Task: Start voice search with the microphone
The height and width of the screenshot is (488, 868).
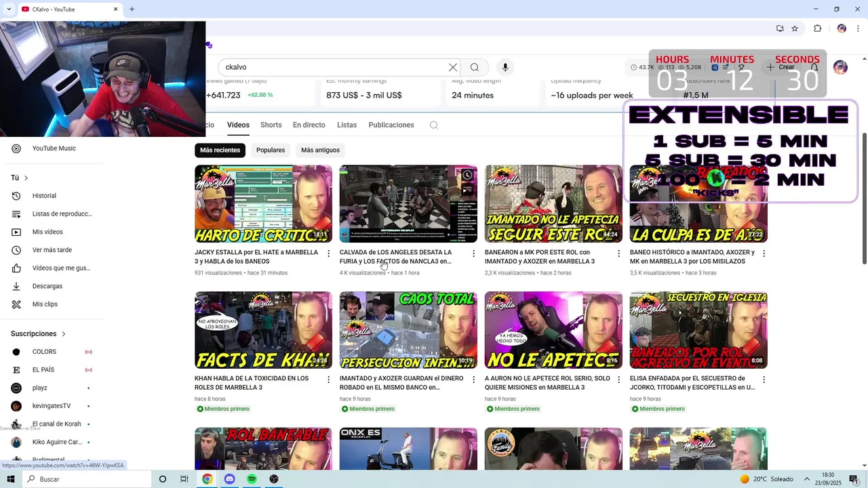Action: coord(505,67)
